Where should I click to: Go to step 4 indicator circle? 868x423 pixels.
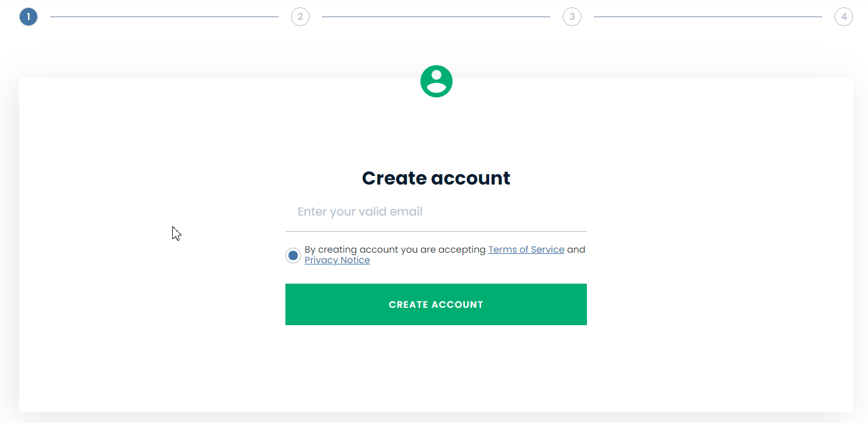(844, 17)
